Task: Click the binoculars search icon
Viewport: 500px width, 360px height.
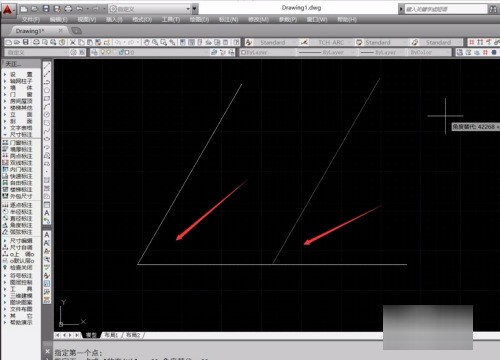Action: click(x=493, y=9)
